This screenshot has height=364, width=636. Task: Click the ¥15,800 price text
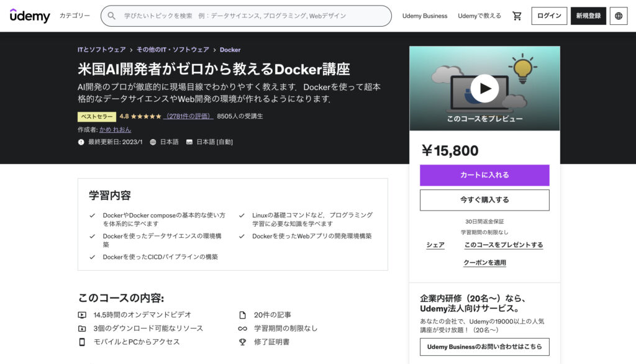450,150
